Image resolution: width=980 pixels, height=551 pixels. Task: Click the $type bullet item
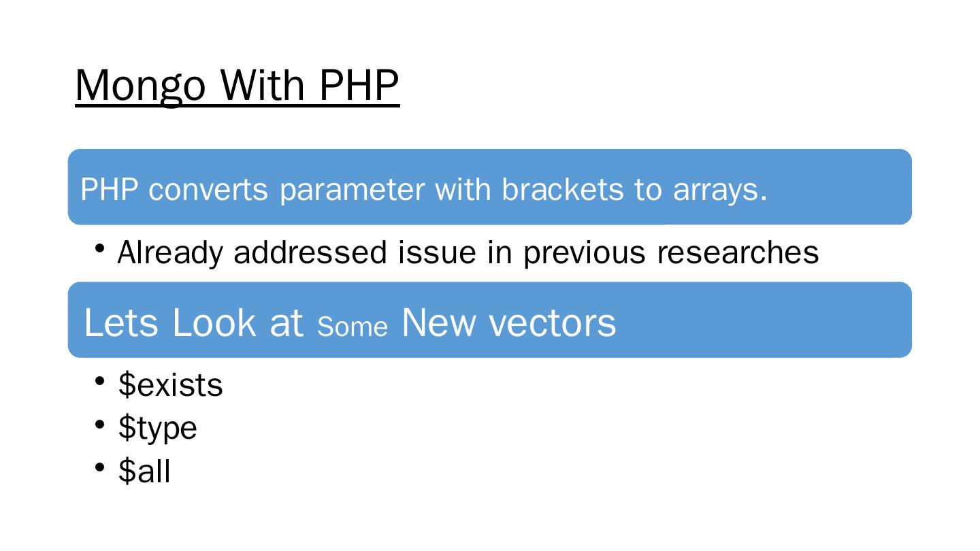tap(157, 428)
